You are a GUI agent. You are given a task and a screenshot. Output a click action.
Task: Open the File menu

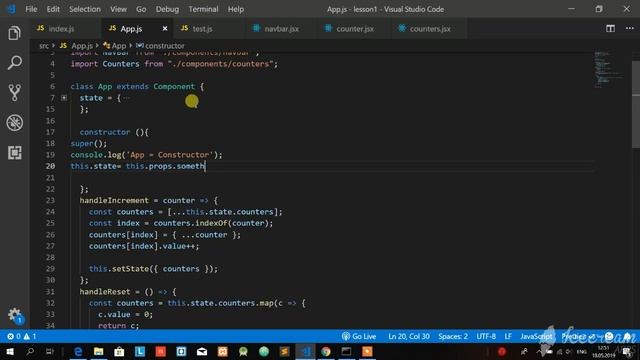31,9
